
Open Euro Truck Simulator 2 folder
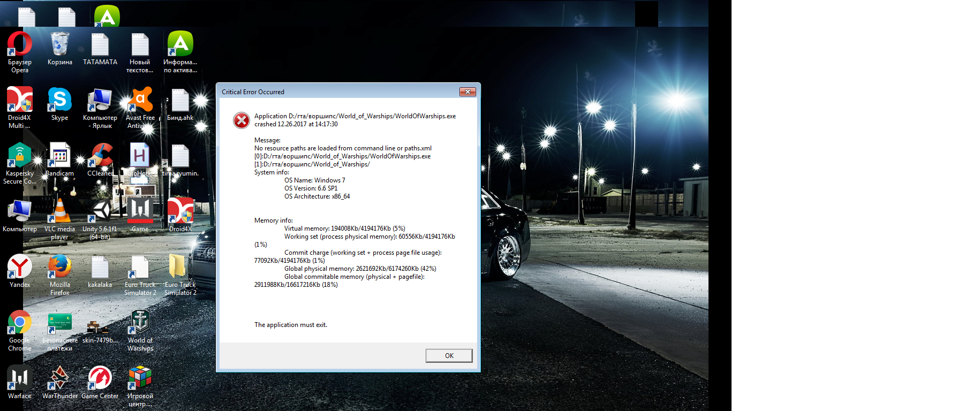point(177,267)
